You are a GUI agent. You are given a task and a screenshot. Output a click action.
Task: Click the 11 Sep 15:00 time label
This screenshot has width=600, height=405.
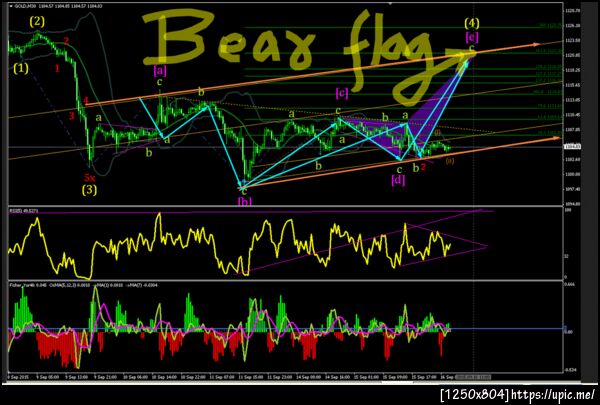252,377
